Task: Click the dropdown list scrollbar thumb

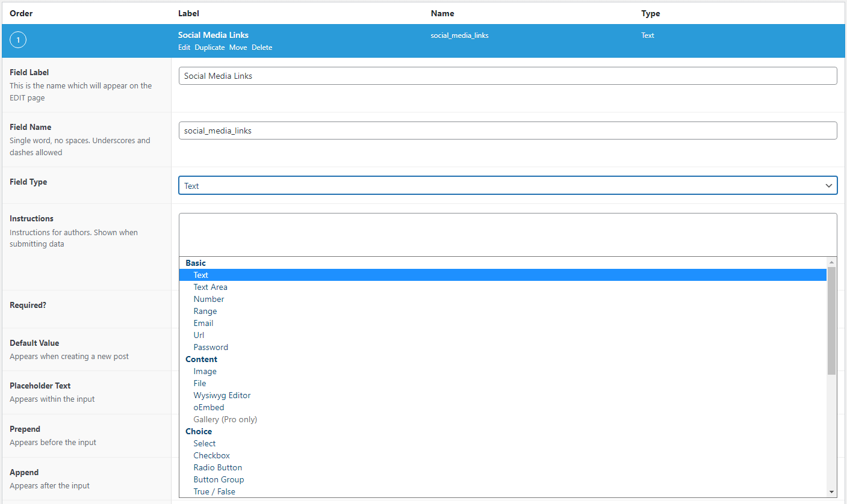Action: tap(831, 321)
